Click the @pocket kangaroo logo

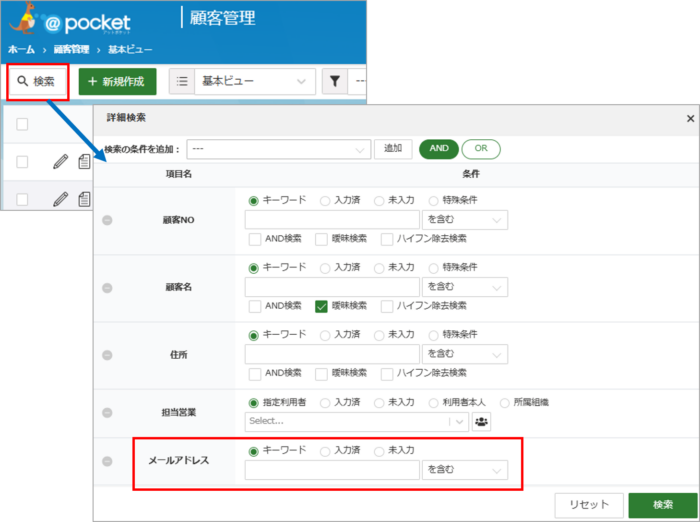coord(23,19)
